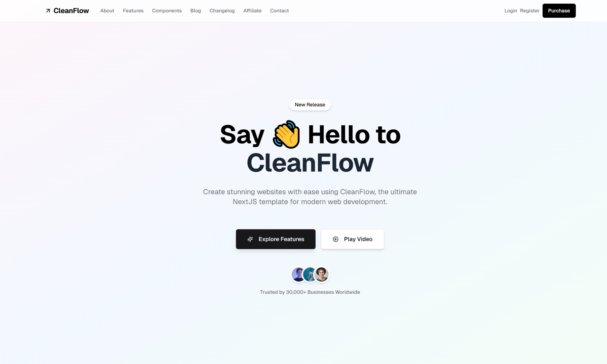Screen dimensions: 607x364
Task: Click the Purchase button in navbar
Action: 558,10
